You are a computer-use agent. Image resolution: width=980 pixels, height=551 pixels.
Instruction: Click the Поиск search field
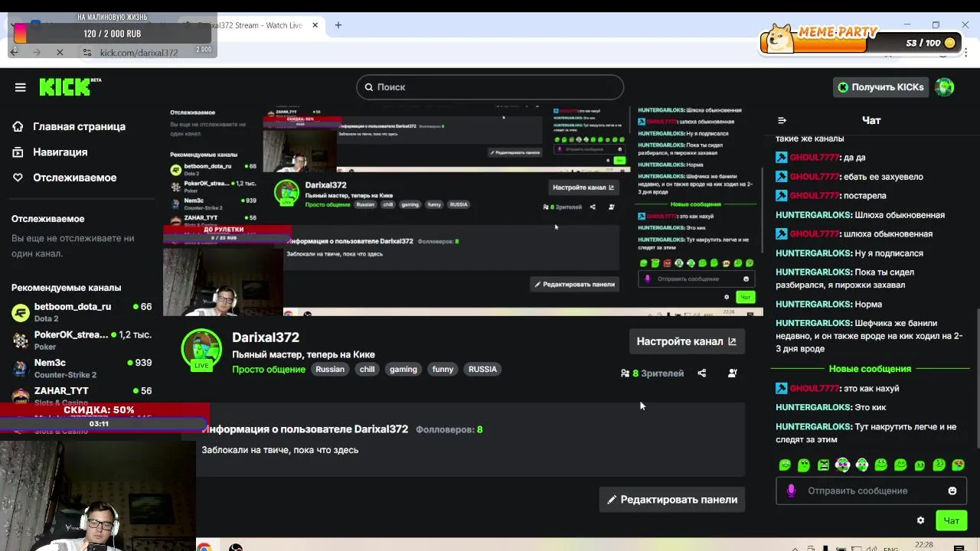pyautogui.click(x=490, y=87)
